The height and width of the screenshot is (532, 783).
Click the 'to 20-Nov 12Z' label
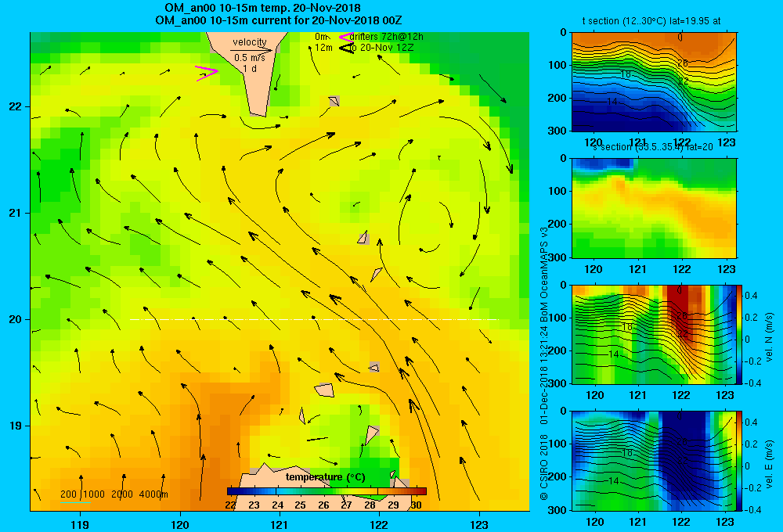381,48
